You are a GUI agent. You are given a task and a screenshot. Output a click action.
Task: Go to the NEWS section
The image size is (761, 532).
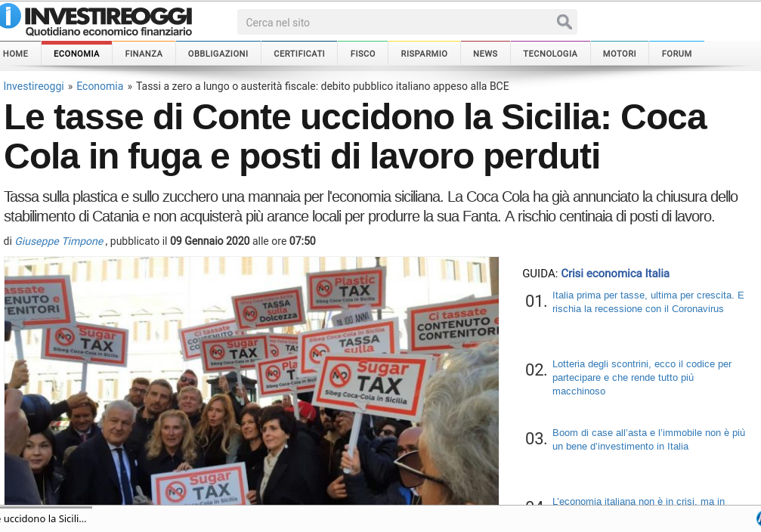(485, 54)
